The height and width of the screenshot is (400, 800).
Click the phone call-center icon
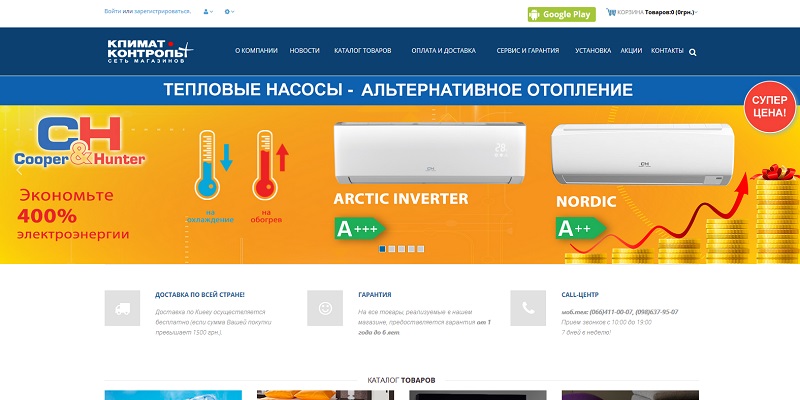click(528, 308)
